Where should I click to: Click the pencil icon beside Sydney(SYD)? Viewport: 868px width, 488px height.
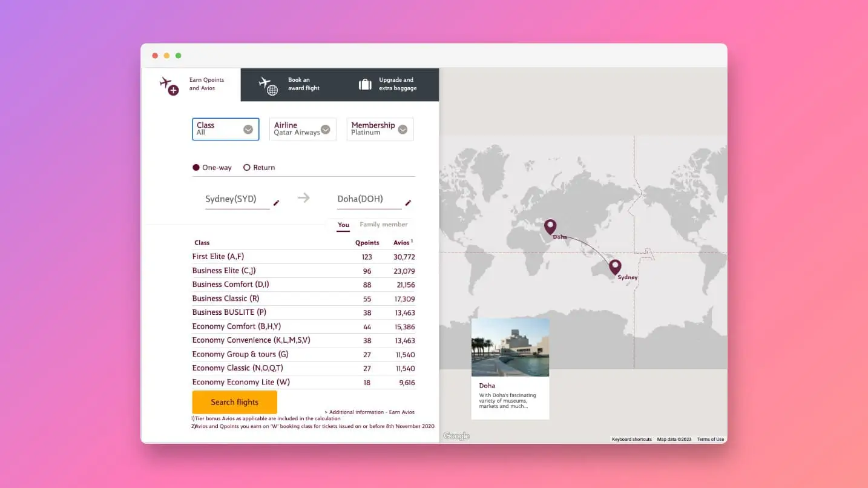point(277,203)
